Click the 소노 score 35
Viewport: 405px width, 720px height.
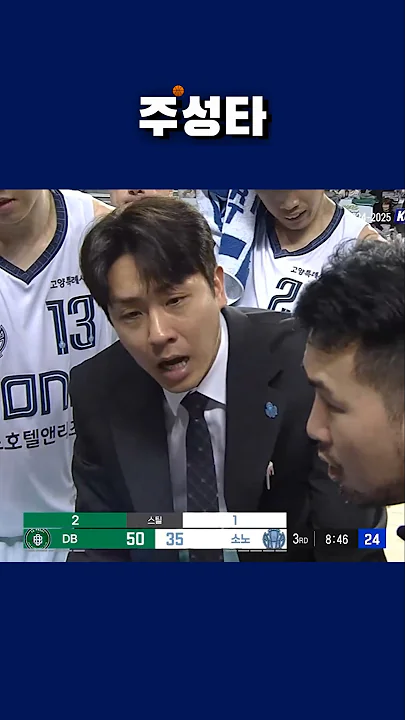174,539
